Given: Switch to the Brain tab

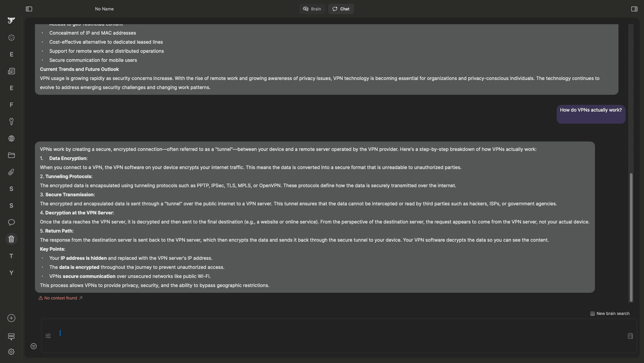Looking at the screenshot, I should (x=312, y=9).
